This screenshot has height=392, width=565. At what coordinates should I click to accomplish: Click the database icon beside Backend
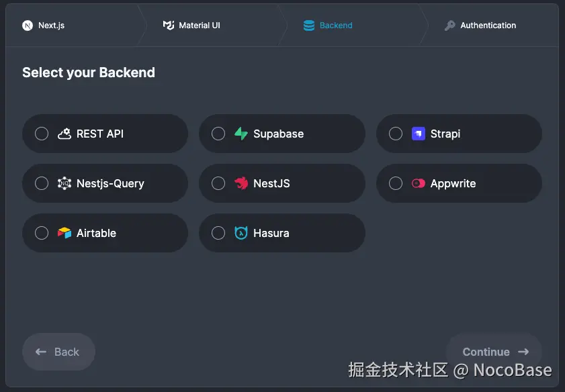(308, 26)
